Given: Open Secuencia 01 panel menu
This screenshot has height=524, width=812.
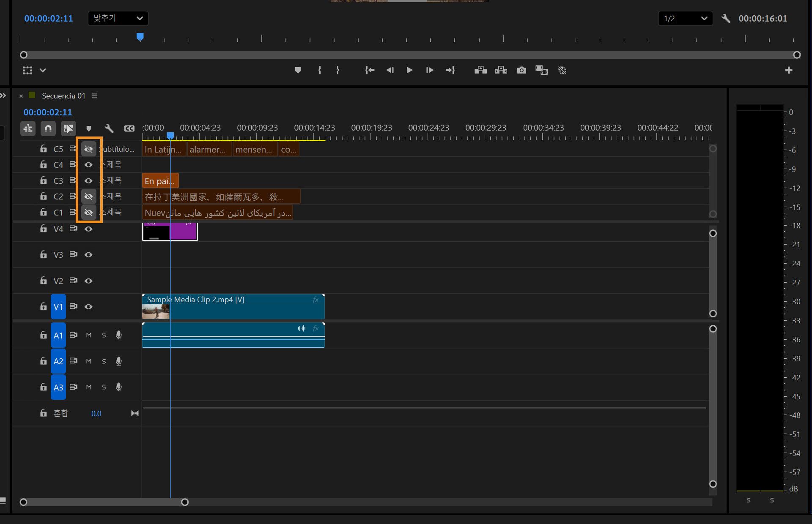Looking at the screenshot, I should 95,96.
